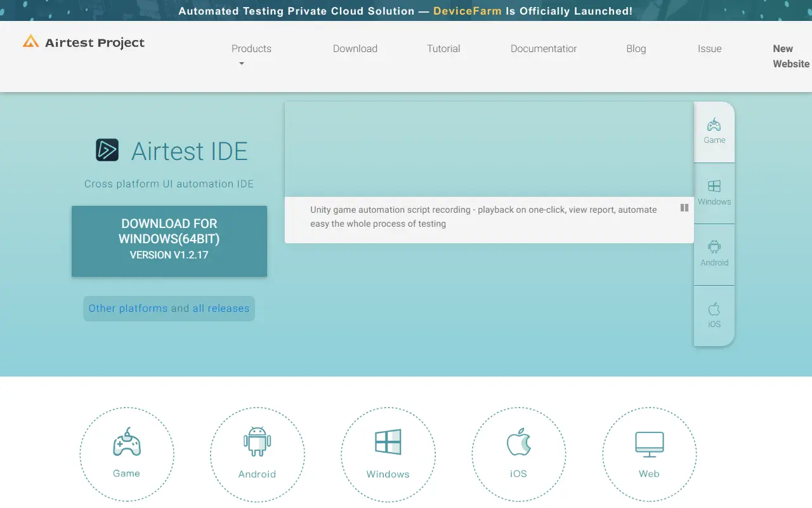812x508 pixels.
Task: Expand the Products dropdown arrow
Action: tap(241, 63)
